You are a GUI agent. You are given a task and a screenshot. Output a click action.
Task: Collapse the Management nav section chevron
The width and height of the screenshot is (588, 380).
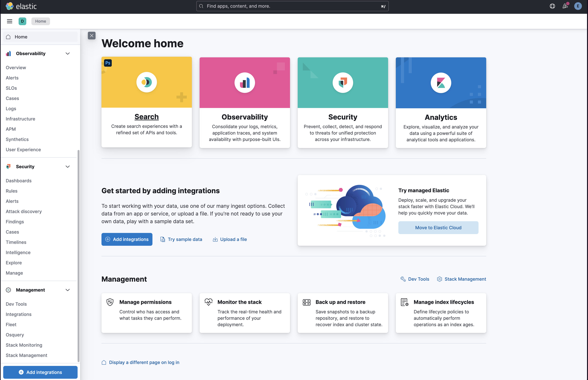coord(68,290)
